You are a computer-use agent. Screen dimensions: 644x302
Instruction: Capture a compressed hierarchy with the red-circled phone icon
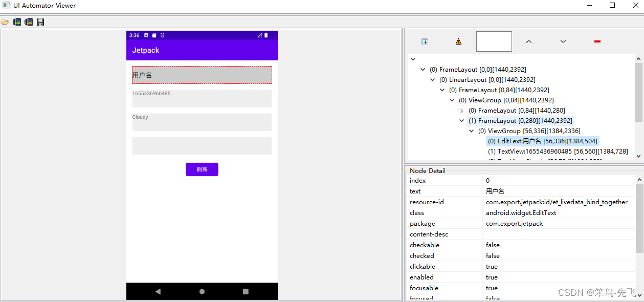pos(29,22)
